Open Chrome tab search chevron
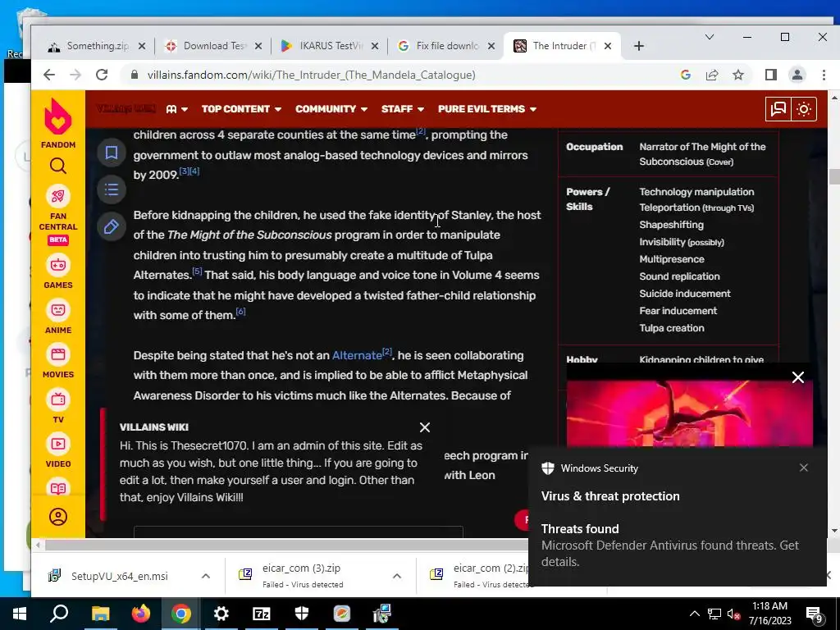The width and height of the screenshot is (840, 630). (710, 37)
